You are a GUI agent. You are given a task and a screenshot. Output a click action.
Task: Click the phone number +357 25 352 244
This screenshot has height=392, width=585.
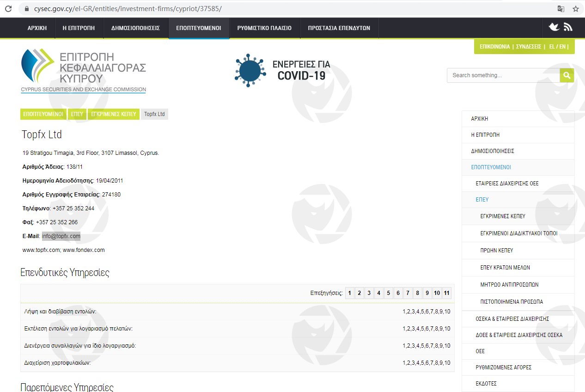pyautogui.click(x=73, y=208)
